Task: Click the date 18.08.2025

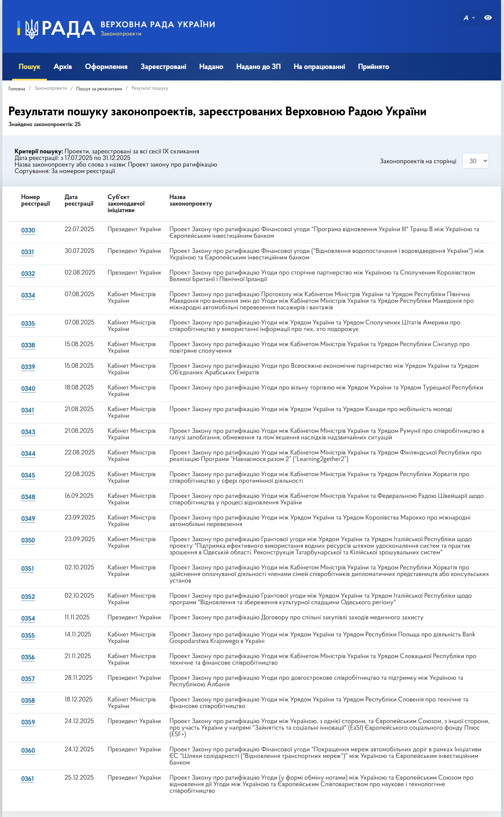Action: [x=79, y=387]
